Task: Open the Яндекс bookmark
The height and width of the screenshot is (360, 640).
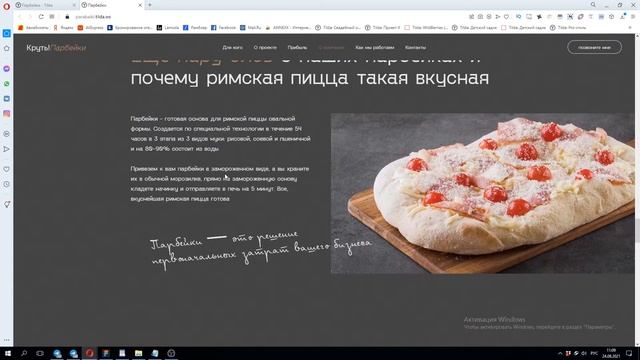Action: [x=63, y=28]
